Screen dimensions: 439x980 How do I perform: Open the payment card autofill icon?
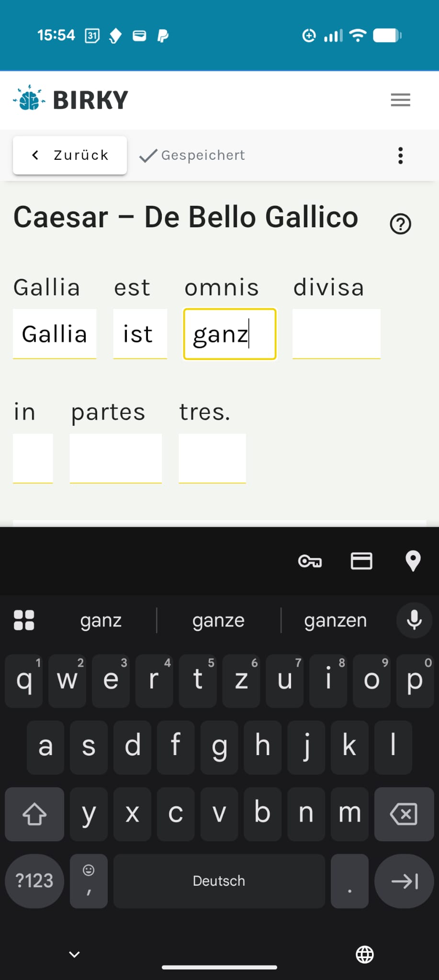click(x=361, y=561)
